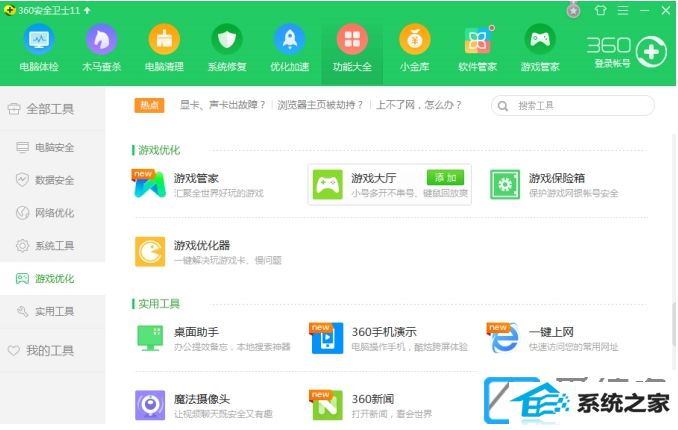This screenshot has height=430, width=678.
Task: Open 优化加速 rocket icon
Action: coord(290,39)
